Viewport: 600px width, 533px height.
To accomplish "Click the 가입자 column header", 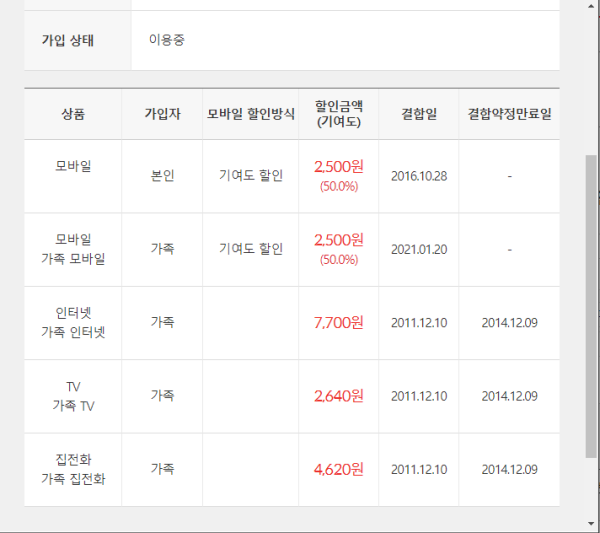I will 162,114.
